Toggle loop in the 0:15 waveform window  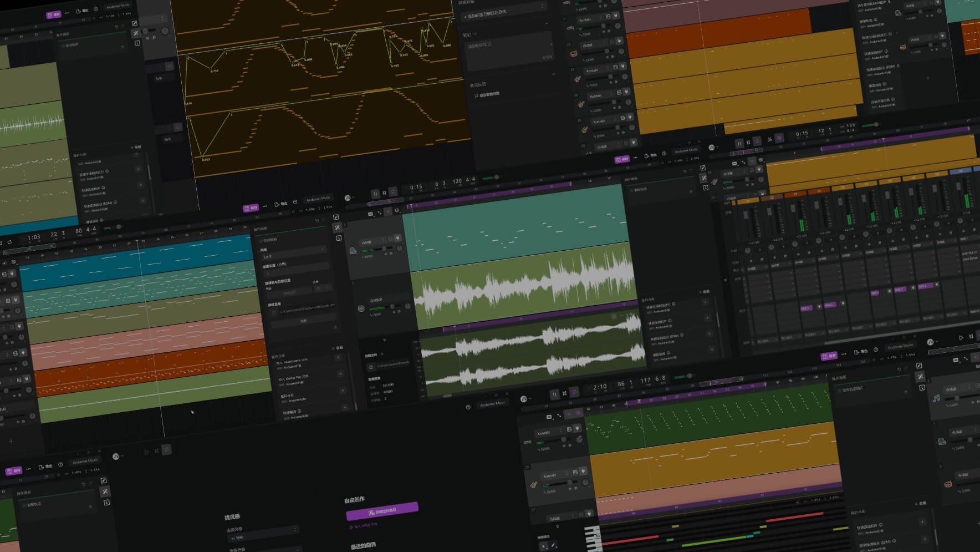tap(393, 191)
